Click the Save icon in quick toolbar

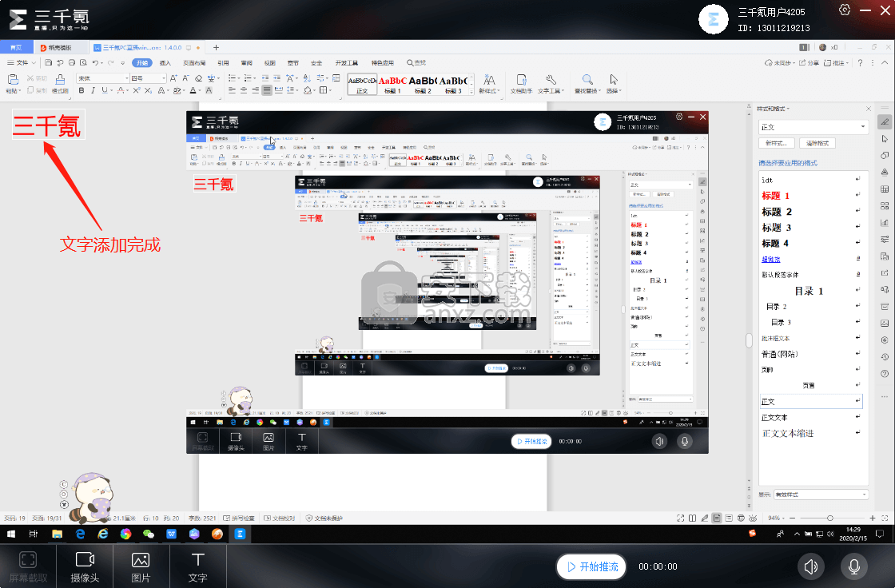49,63
